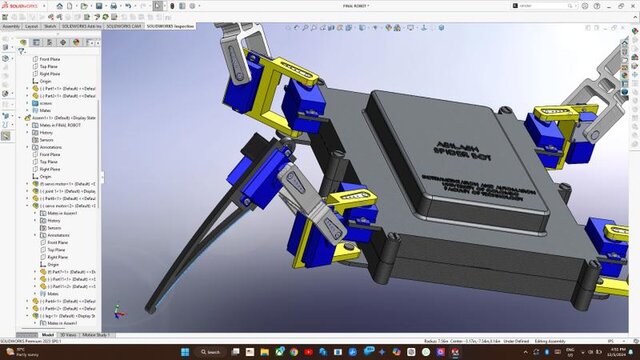Open the SOLIDWORKS Add-Ins tab
Screen dimensions: 640x360
pos(82,26)
